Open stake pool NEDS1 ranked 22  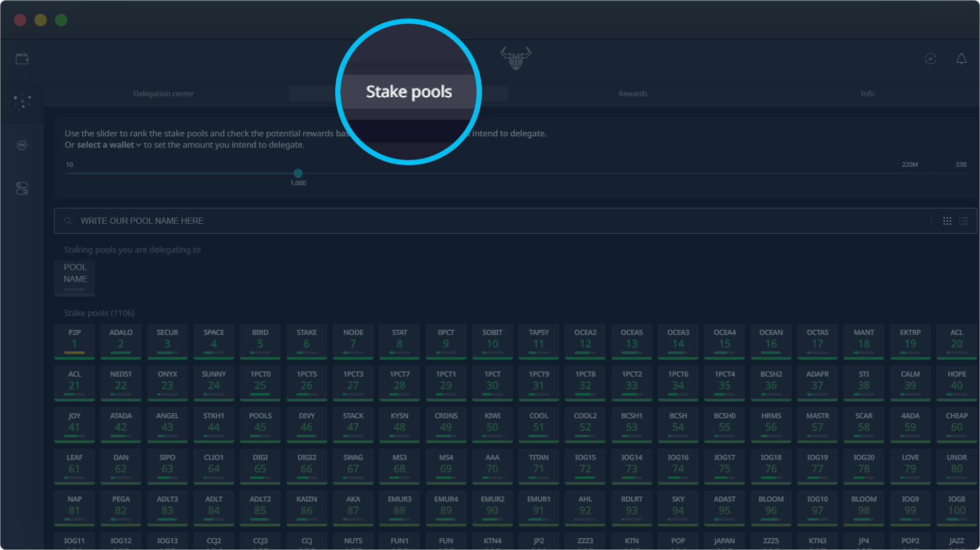pos(121,383)
